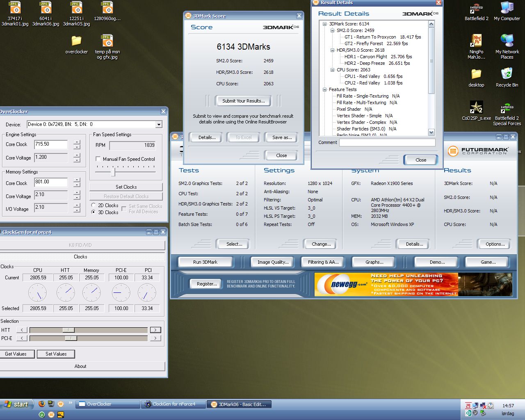Open the Windows Start menu
This screenshot has height=420, width=525.
[x=16, y=404]
